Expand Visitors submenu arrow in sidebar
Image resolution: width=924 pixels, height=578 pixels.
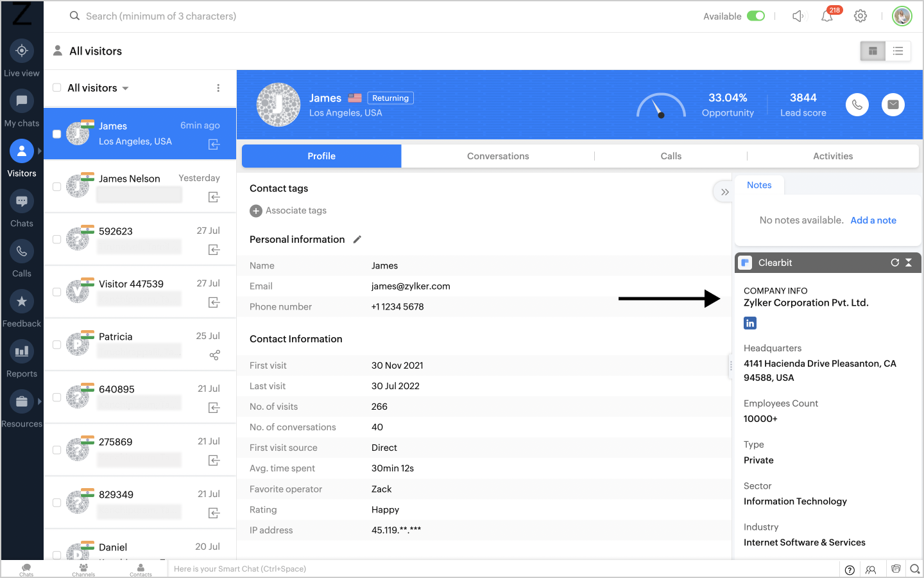click(x=40, y=151)
